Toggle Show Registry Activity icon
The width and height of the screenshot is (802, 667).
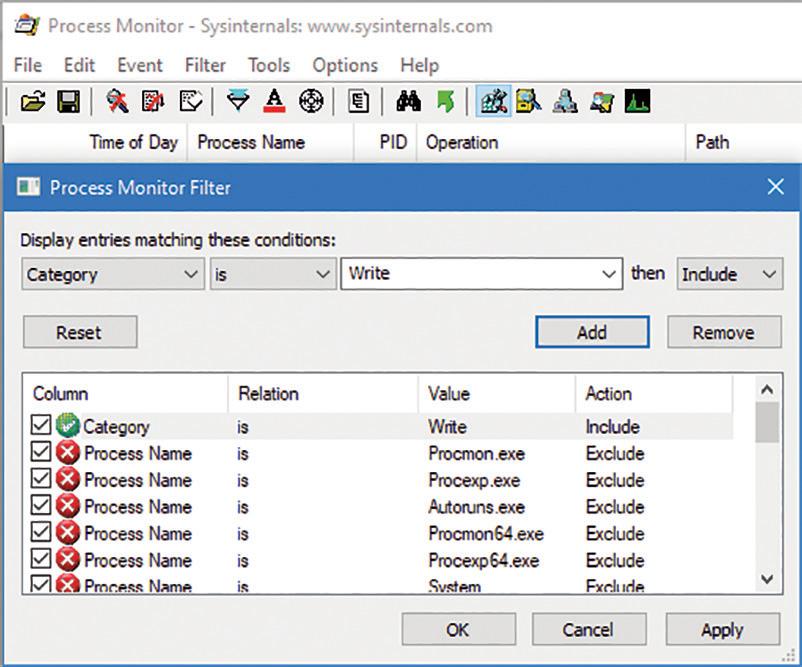[493, 101]
